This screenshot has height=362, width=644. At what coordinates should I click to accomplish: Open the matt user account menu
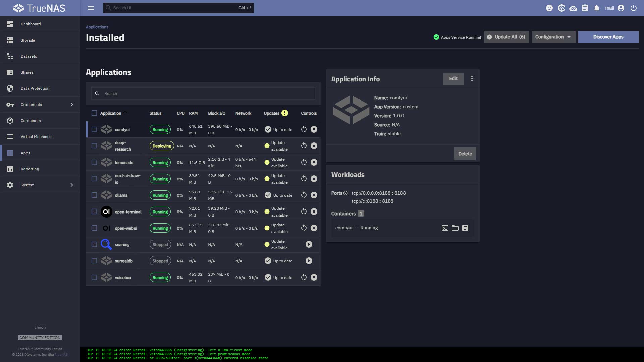point(614,8)
